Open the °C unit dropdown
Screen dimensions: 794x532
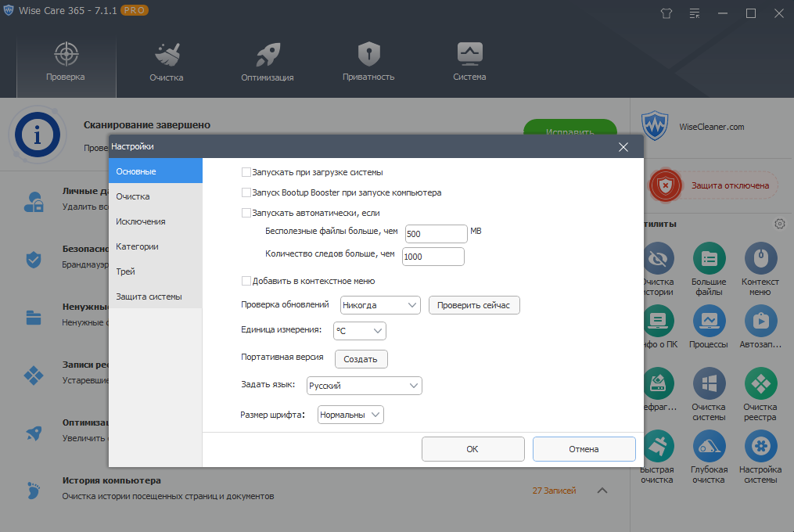[x=360, y=331]
